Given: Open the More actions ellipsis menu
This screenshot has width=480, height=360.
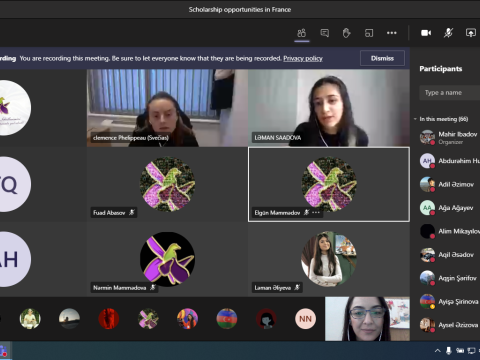Looking at the screenshot, I should [392, 33].
